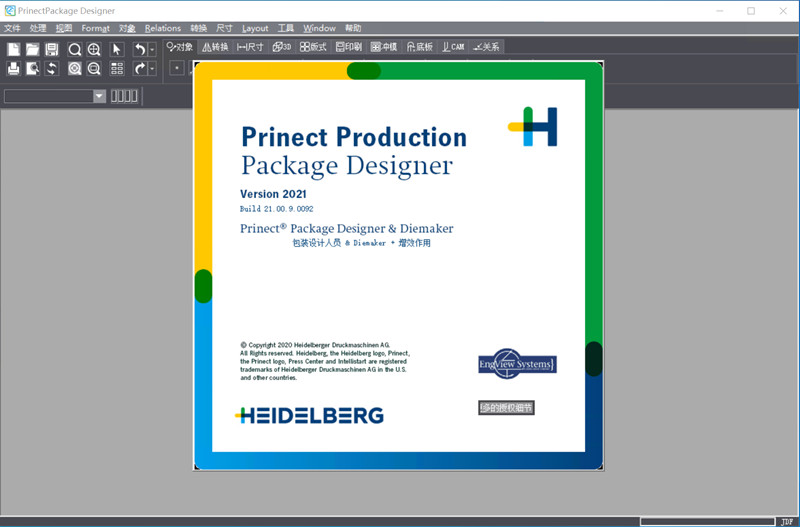Click the JDF indicator in status bar
Screen dimensions: 800x527
pos(787,522)
